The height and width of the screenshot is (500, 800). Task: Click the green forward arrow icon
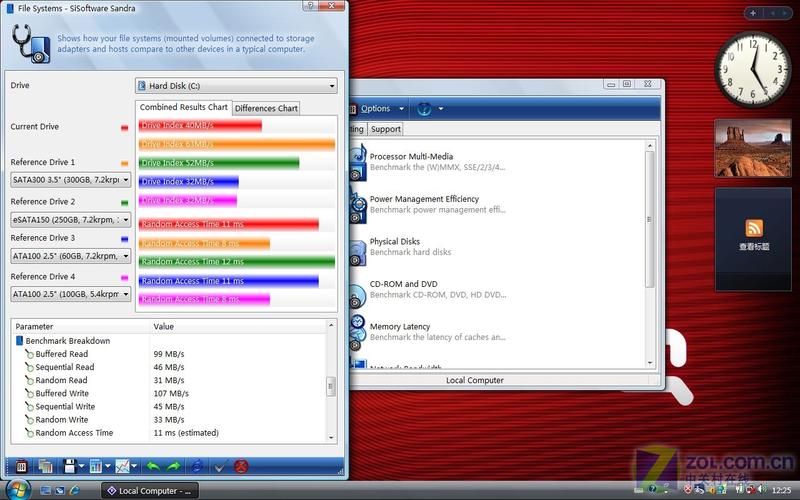pyautogui.click(x=174, y=466)
